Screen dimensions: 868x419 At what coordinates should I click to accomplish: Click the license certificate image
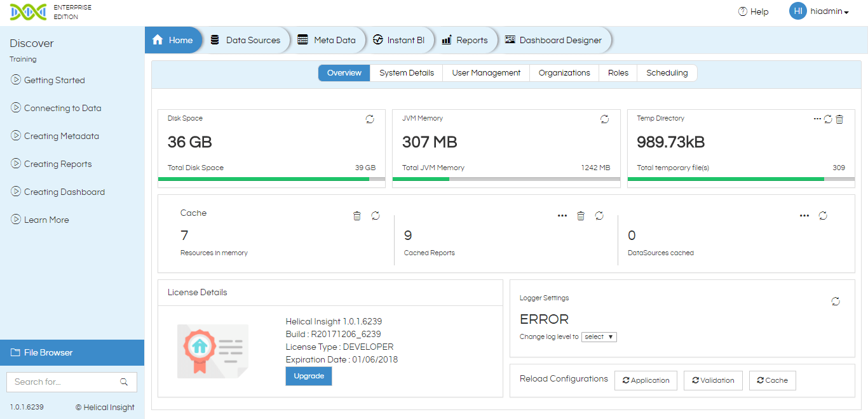coord(213,352)
